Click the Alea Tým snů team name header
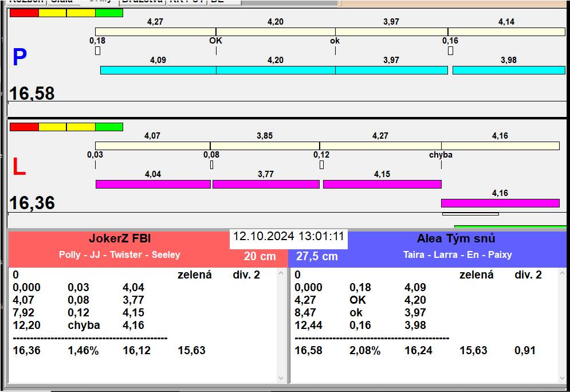Image resolution: width=570 pixels, height=392 pixels. tap(456, 238)
